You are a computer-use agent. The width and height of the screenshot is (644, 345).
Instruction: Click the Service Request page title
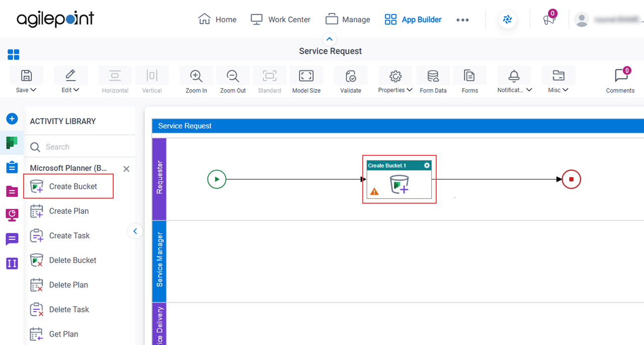point(331,51)
